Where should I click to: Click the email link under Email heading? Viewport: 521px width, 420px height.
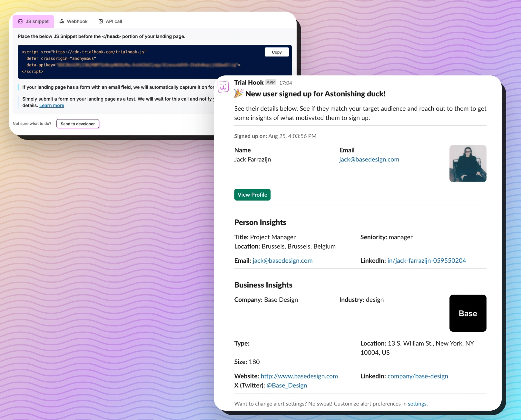369,160
